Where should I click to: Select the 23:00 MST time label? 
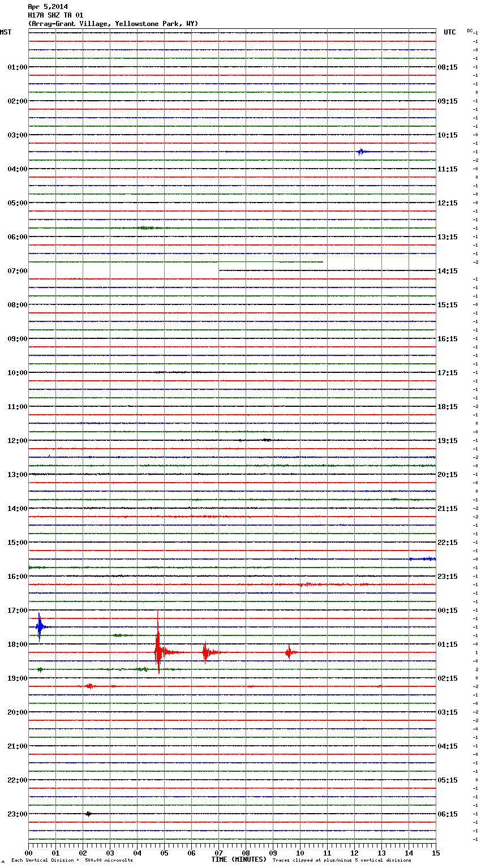(x=17, y=814)
